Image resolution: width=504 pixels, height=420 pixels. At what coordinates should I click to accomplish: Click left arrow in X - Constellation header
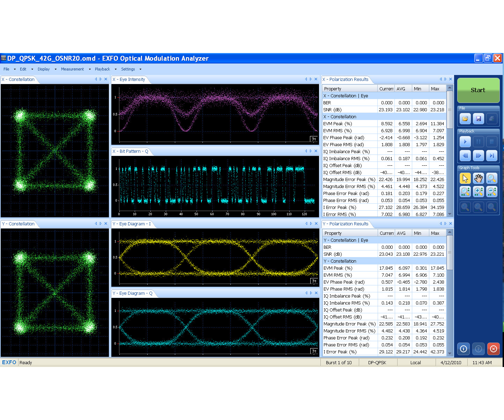coord(96,79)
